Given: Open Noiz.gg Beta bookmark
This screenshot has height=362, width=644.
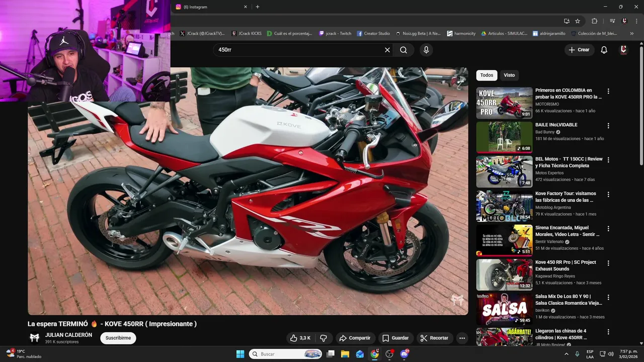Looking at the screenshot, I should click(418, 33).
